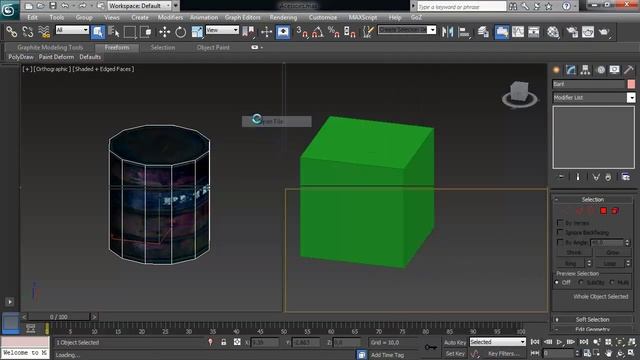Open the selection filter All dropdown

[72, 30]
